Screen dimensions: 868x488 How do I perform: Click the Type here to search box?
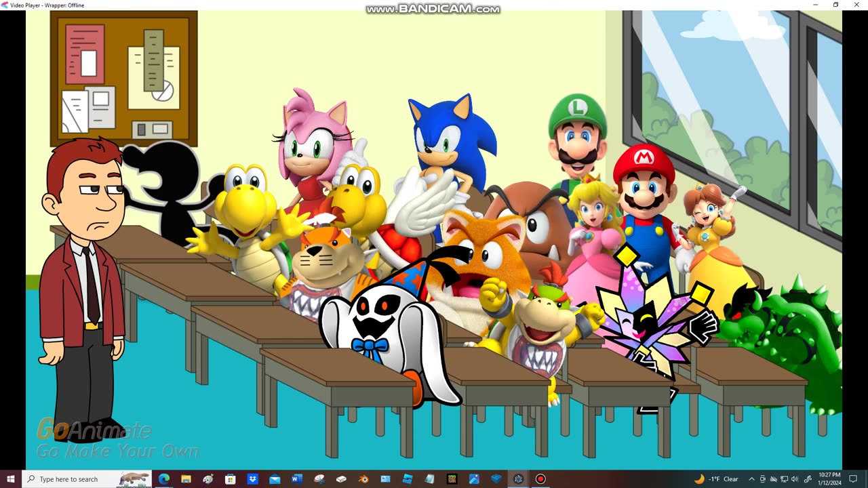87,479
